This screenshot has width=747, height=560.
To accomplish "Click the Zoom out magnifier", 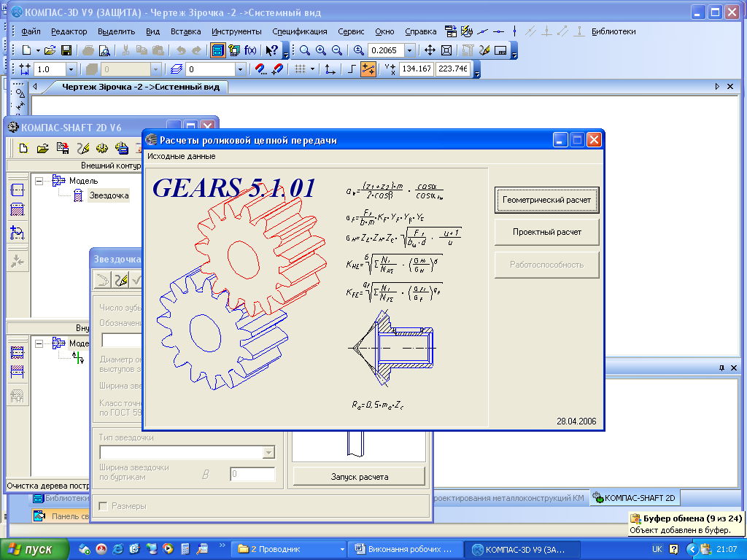I will pyautogui.click(x=337, y=50).
